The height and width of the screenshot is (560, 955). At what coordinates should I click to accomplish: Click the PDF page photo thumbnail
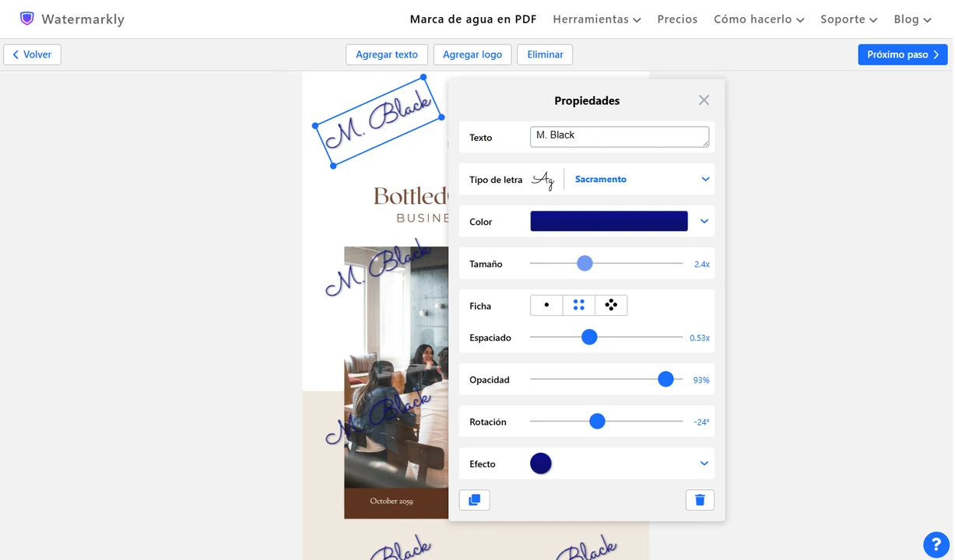click(396, 367)
